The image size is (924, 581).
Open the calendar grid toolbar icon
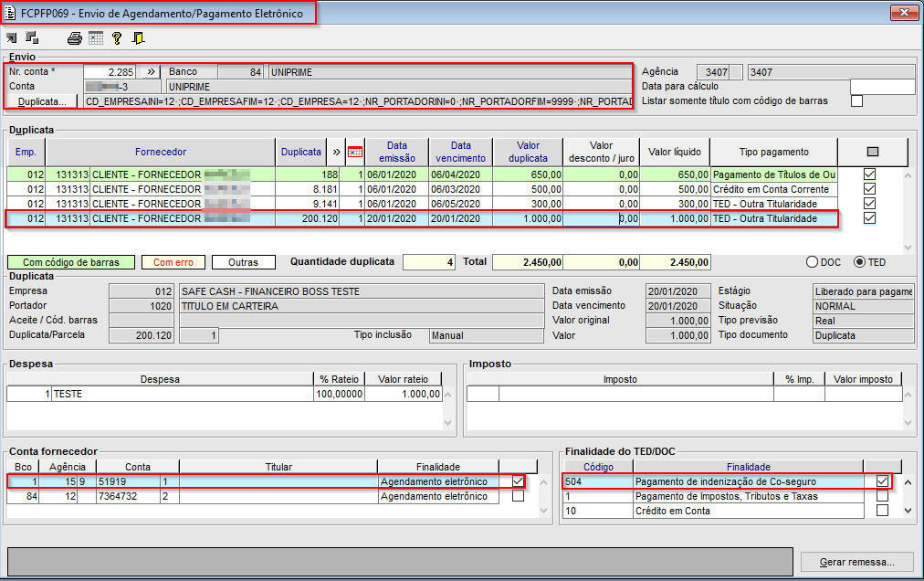coord(96,38)
